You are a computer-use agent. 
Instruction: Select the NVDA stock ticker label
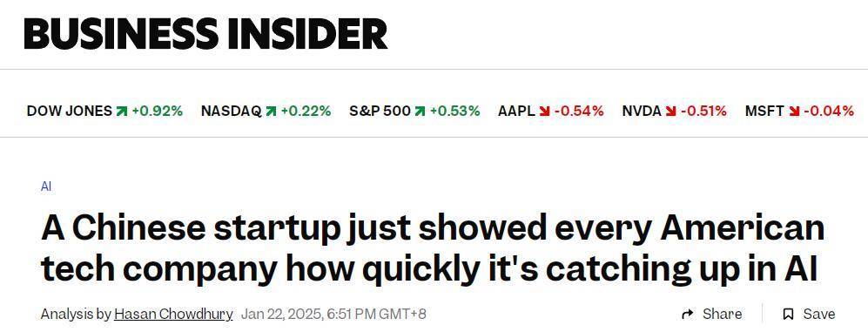pyautogui.click(x=642, y=112)
